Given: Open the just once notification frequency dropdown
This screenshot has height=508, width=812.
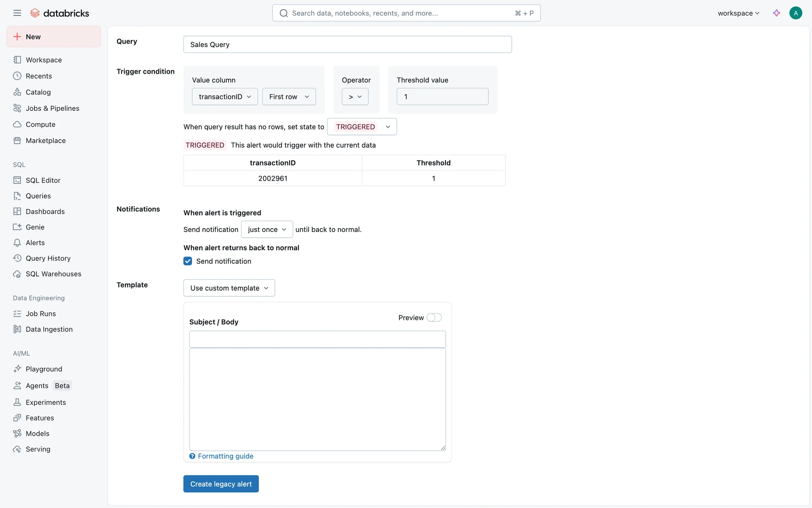Looking at the screenshot, I should point(267,229).
